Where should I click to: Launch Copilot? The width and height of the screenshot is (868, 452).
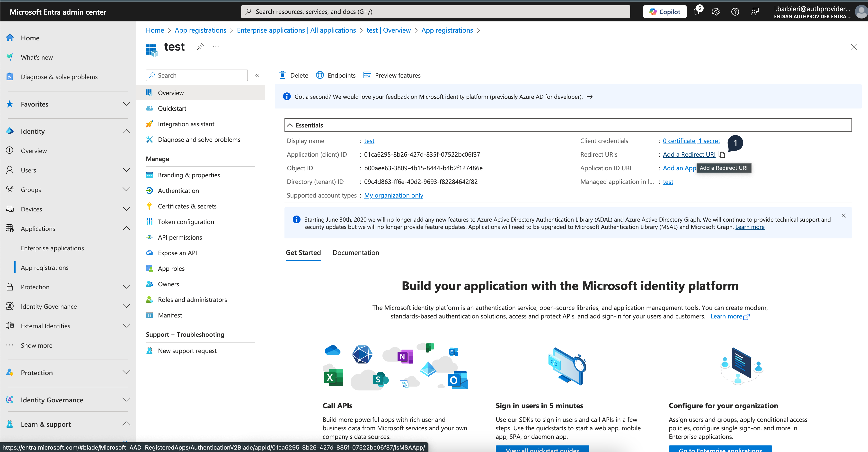click(664, 12)
